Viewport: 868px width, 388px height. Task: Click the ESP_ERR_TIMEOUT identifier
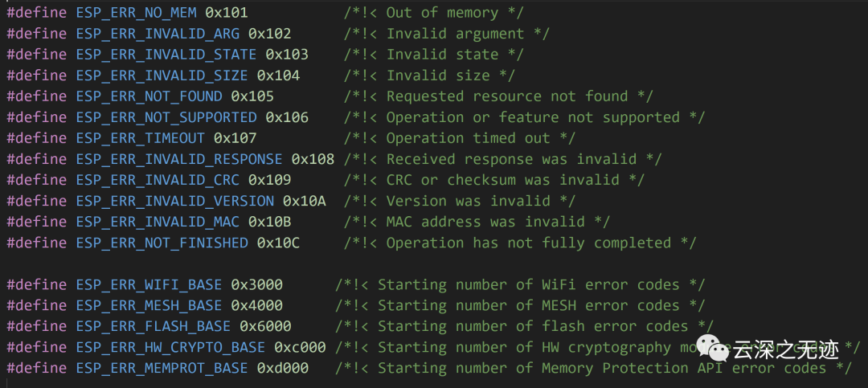click(141, 138)
